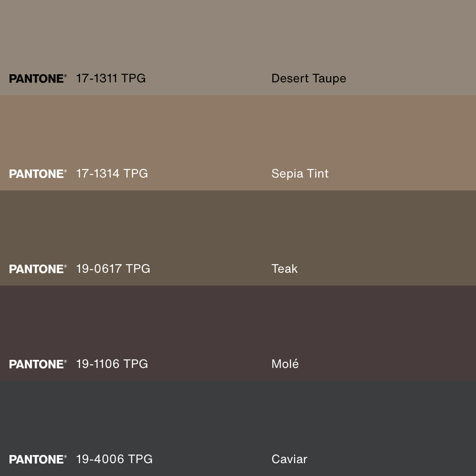Click the PANTONE logo on Molé row
The width and height of the screenshot is (476, 476).
point(38,364)
